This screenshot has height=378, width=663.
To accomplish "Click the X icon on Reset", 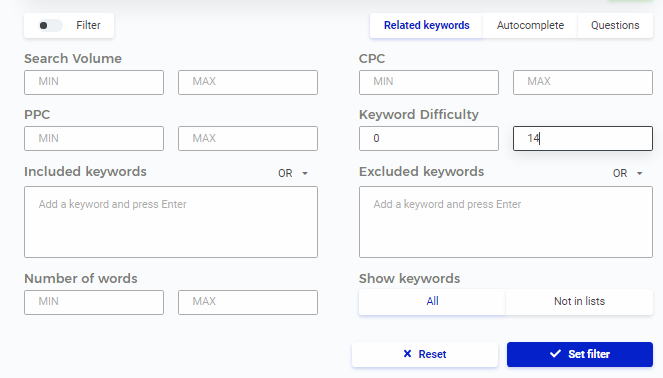I will pos(407,353).
